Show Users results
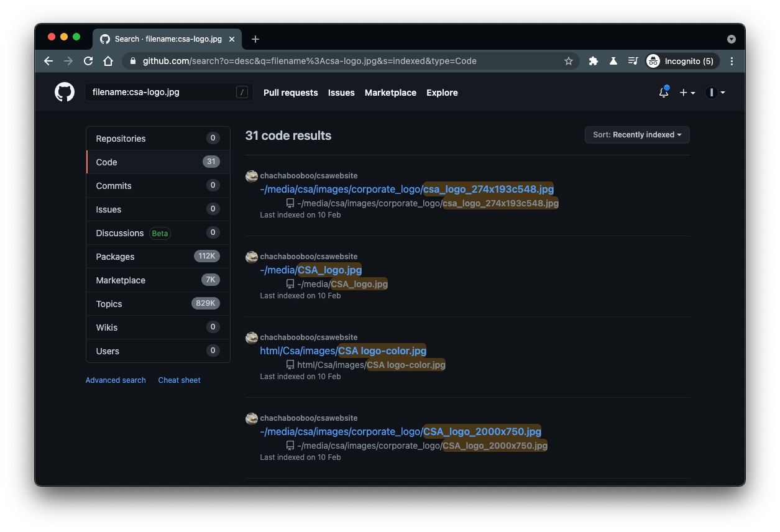 coord(158,351)
